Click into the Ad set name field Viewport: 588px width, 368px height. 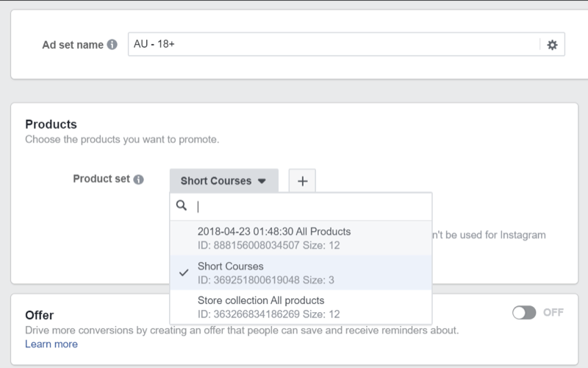pyautogui.click(x=331, y=45)
